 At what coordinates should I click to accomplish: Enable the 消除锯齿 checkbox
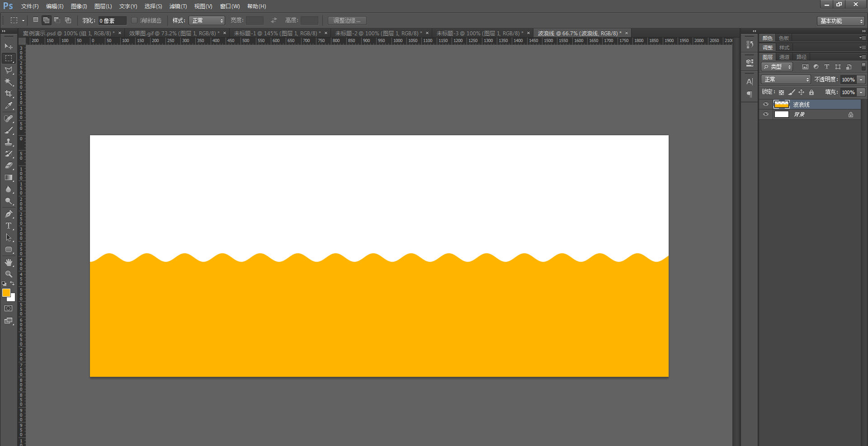[x=134, y=20]
